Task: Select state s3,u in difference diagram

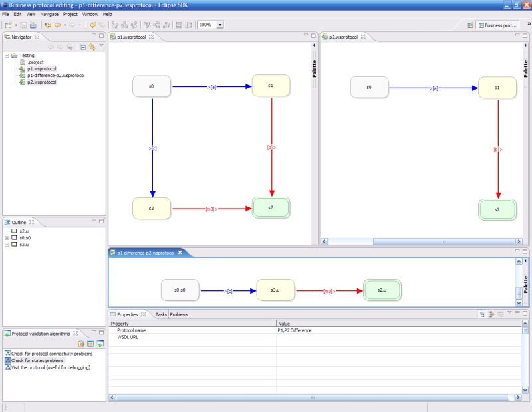Action: click(275, 290)
